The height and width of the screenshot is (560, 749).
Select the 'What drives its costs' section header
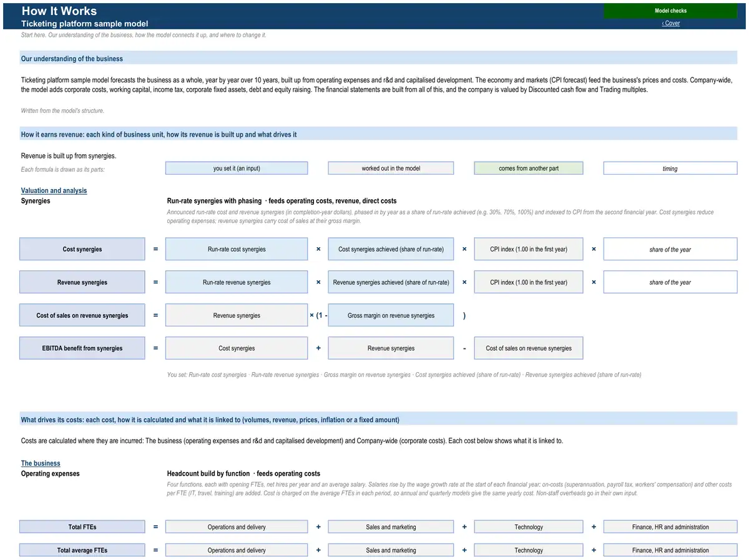coord(378,420)
